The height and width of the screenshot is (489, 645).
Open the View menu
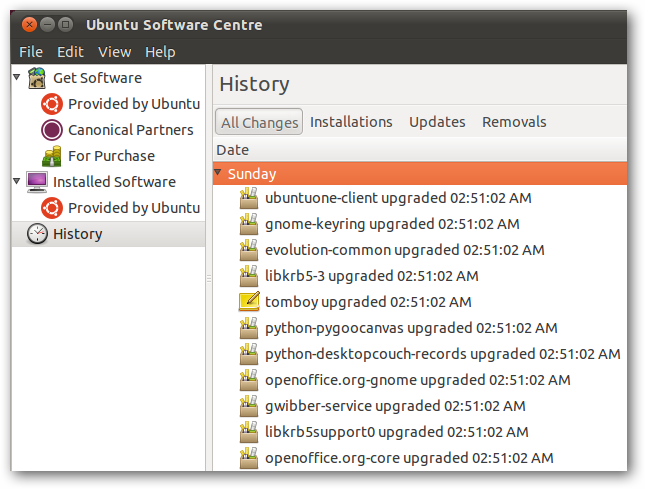click(x=115, y=52)
